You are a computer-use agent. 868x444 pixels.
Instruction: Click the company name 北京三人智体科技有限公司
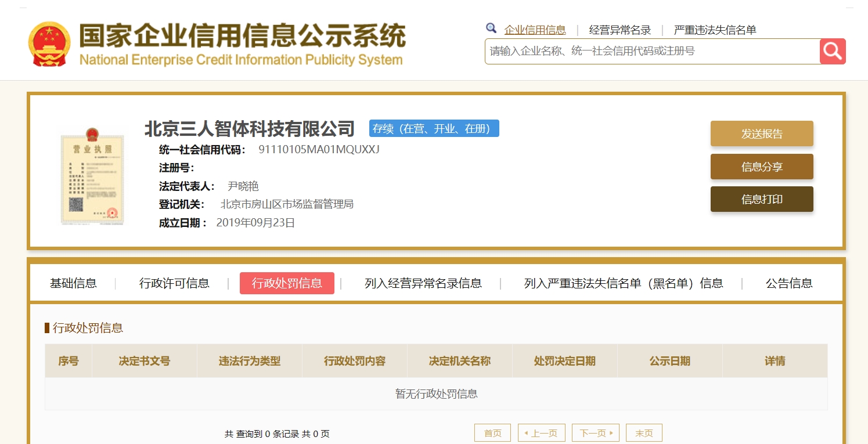click(x=250, y=128)
